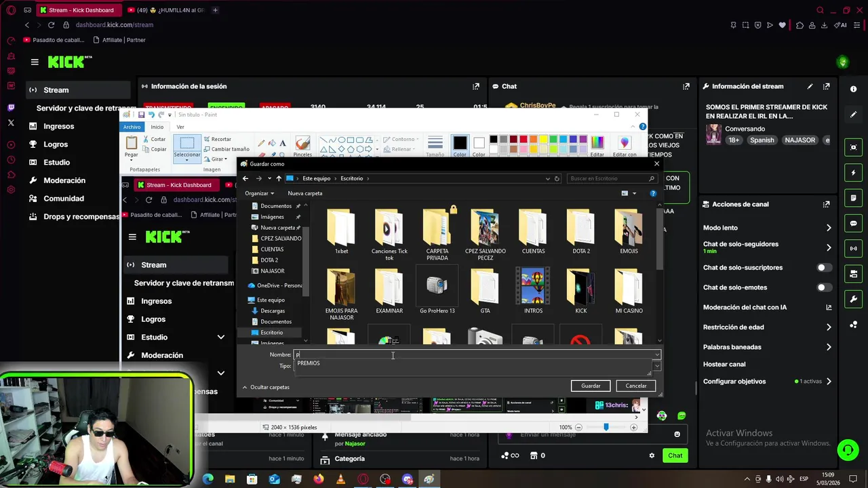Click the up-one-level arrow in the save dialog
This screenshot has width=868, height=488.
click(x=279, y=178)
